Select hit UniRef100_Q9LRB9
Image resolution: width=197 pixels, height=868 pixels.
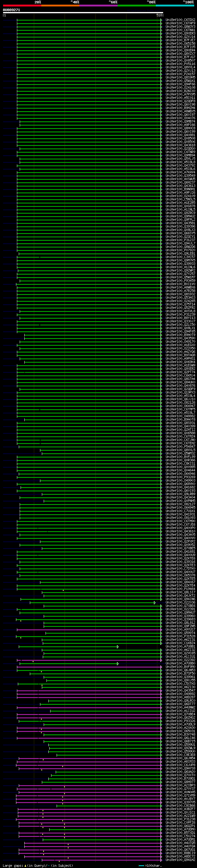pos(180,494)
